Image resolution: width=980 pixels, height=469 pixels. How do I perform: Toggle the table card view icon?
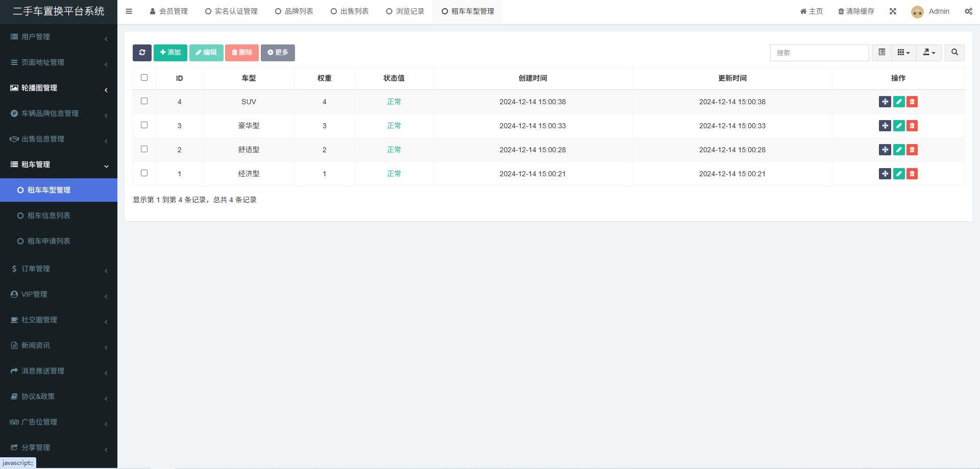(881, 53)
